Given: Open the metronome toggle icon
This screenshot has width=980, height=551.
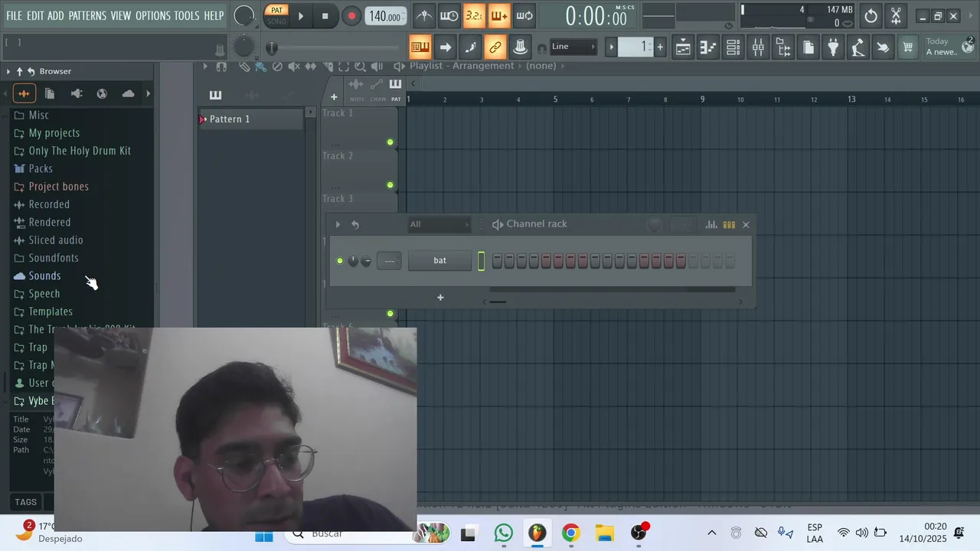Looking at the screenshot, I should pyautogui.click(x=423, y=15).
